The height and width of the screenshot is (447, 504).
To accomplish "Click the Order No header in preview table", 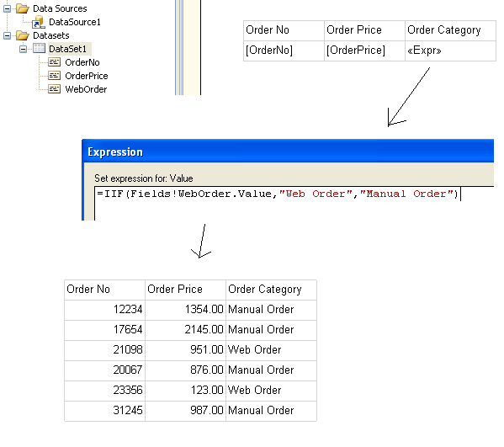I will point(105,290).
